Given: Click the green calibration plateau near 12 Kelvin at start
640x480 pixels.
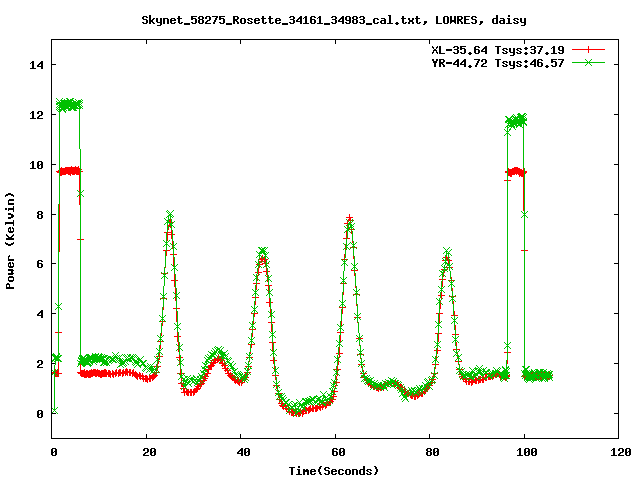Looking at the screenshot, I should coord(69,104).
